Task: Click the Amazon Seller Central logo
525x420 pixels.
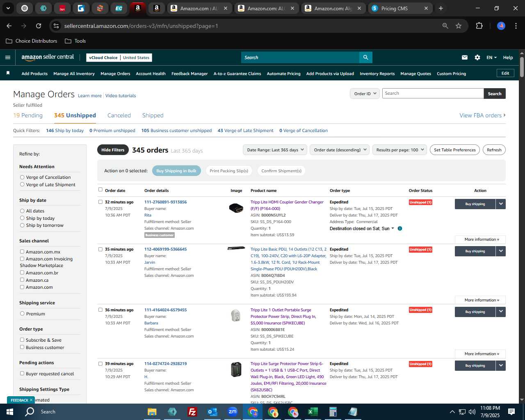Action: [x=48, y=57]
